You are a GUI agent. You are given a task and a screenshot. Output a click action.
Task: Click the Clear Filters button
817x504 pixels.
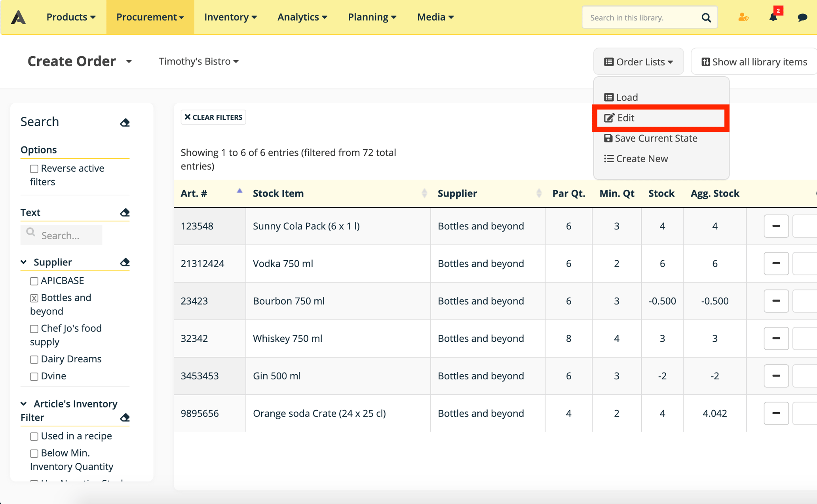[213, 117]
